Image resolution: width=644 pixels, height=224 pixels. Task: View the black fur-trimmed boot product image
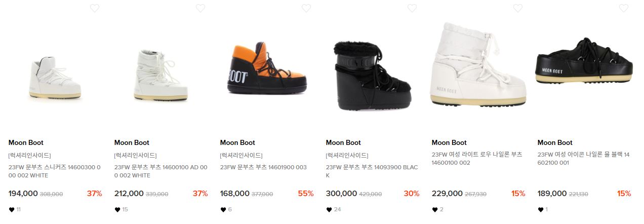(x=373, y=76)
